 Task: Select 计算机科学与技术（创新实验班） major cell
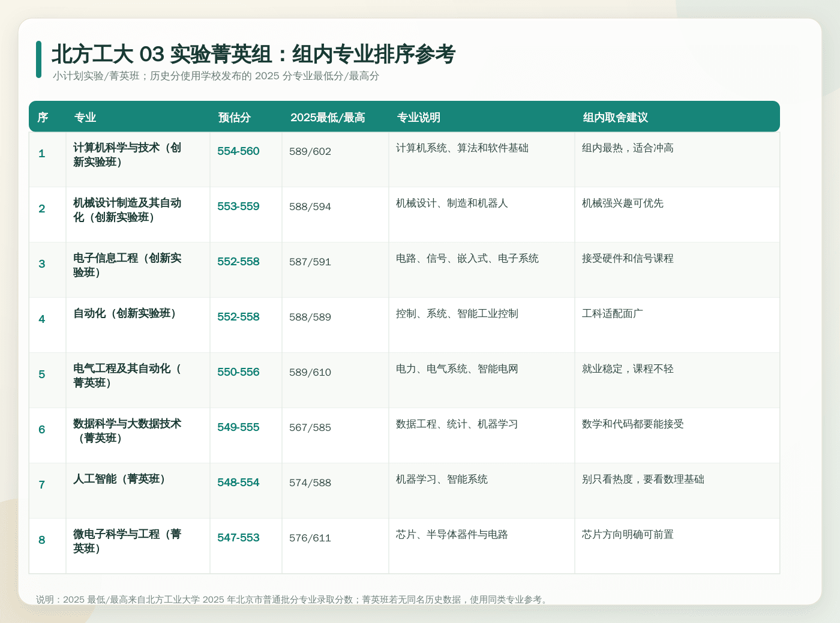127,155
